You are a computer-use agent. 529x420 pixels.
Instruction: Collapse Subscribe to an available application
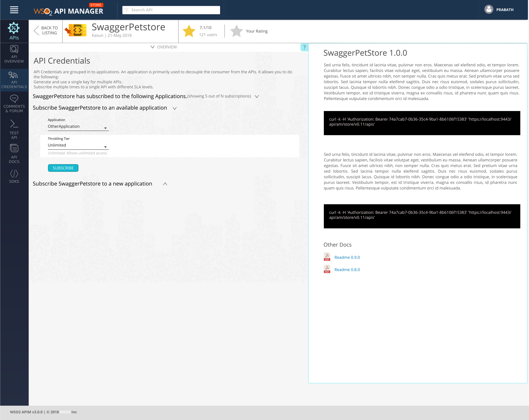click(175, 108)
